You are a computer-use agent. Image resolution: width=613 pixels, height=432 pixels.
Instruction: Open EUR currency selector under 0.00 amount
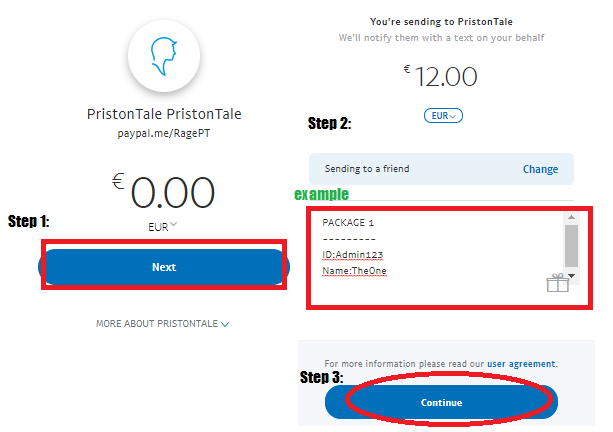[162, 226]
